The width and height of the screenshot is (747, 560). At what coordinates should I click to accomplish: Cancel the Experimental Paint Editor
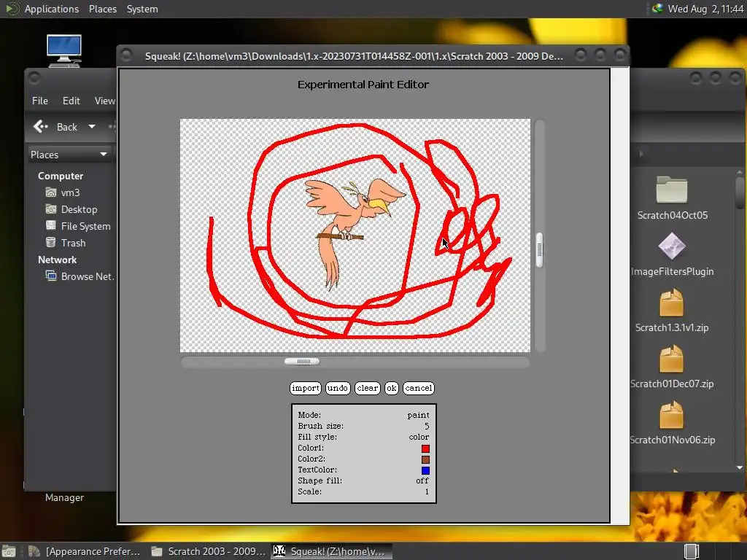coord(418,388)
